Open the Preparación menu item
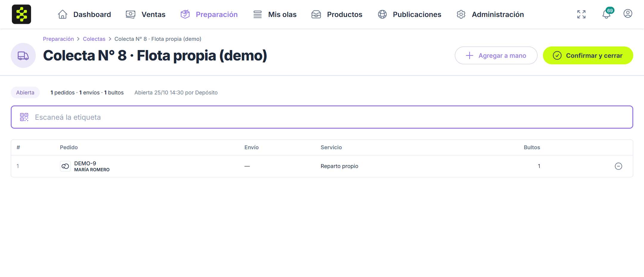 tap(209, 14)
